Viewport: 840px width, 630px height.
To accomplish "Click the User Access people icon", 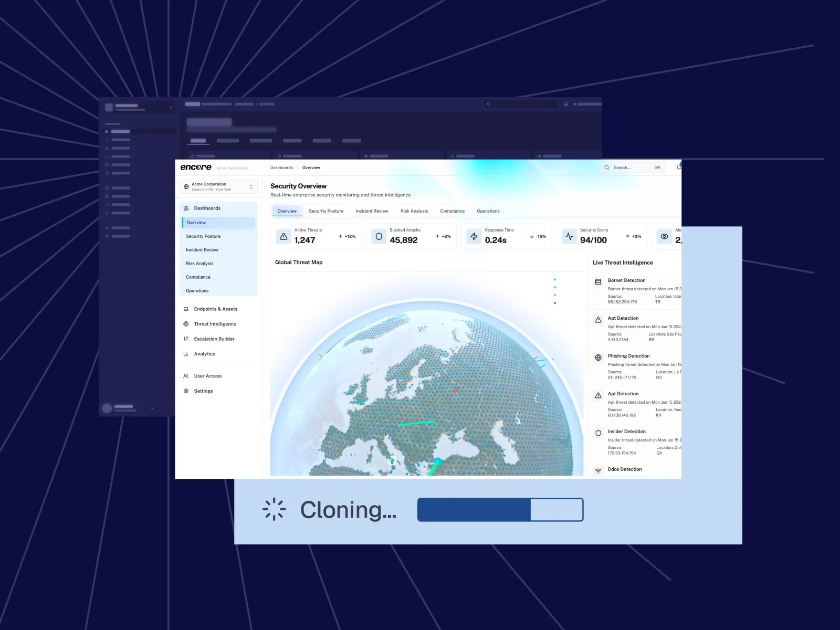I will (x=186, y=376).
